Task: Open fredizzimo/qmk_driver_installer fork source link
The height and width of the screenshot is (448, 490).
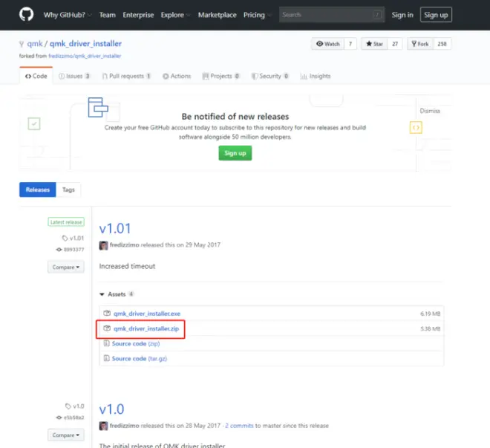Action: coord(85,56)
